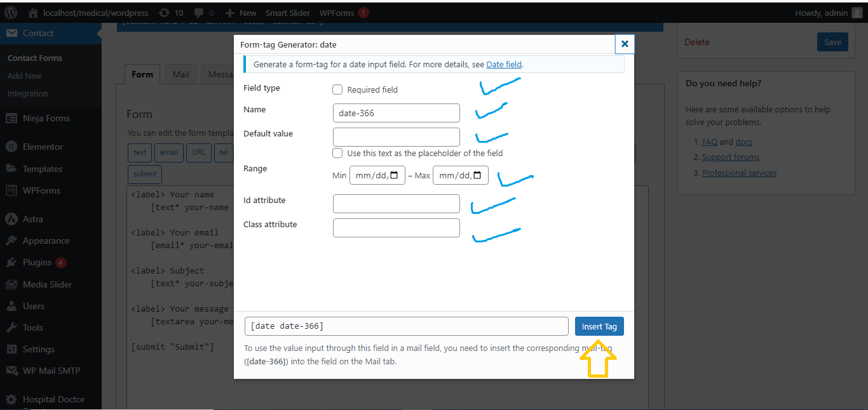Screen dimensions: 868x410
Task: Open the Date field documentation link
Action: click(504, 64)
